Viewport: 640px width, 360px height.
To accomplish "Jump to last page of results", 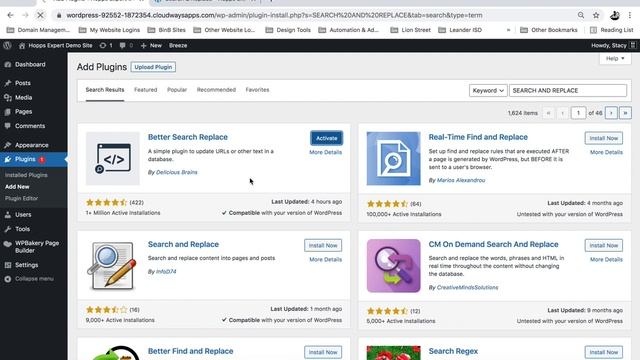I will (x=625, y=113).
